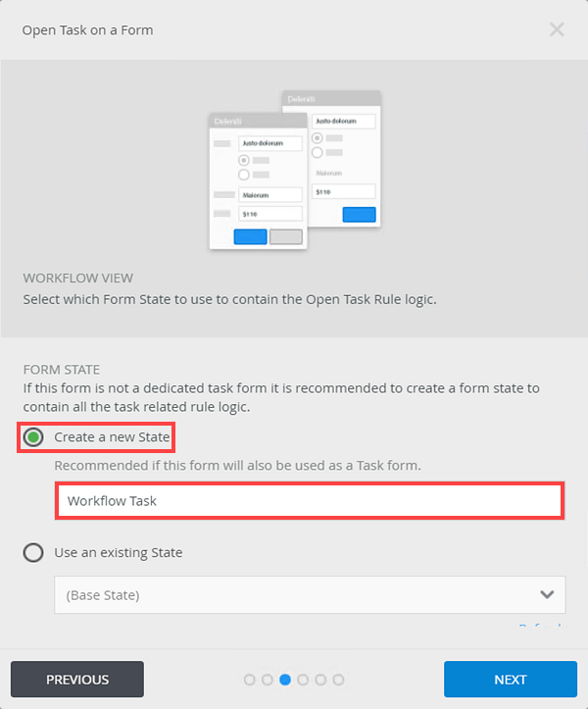Screen dimensions: 588x709
Task: Jump to the fourth wizard step dot
Action: point(303,680)
